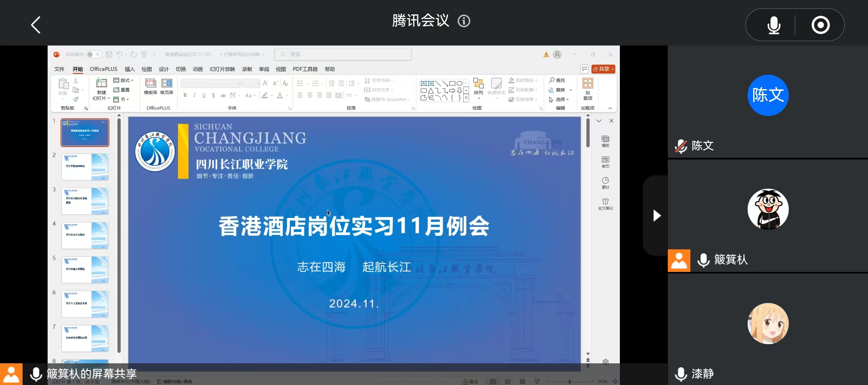
Task: Click the Format Painter brush icon
Action: tap(76, 99)
